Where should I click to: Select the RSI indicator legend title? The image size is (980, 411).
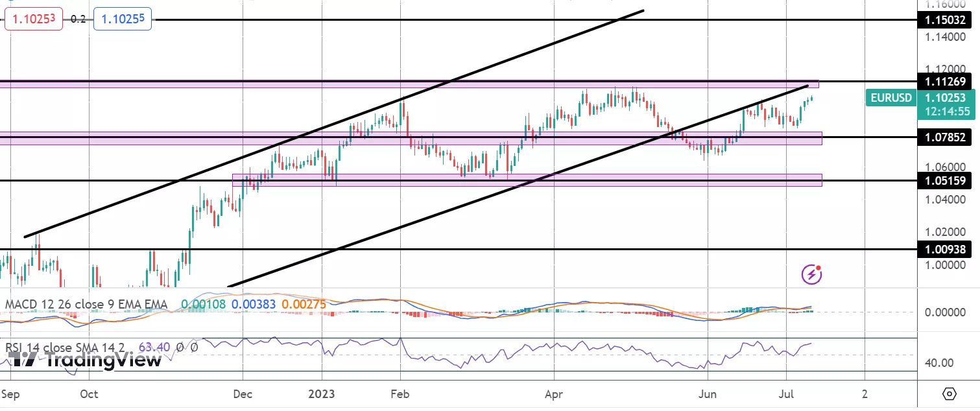[68, 347]
